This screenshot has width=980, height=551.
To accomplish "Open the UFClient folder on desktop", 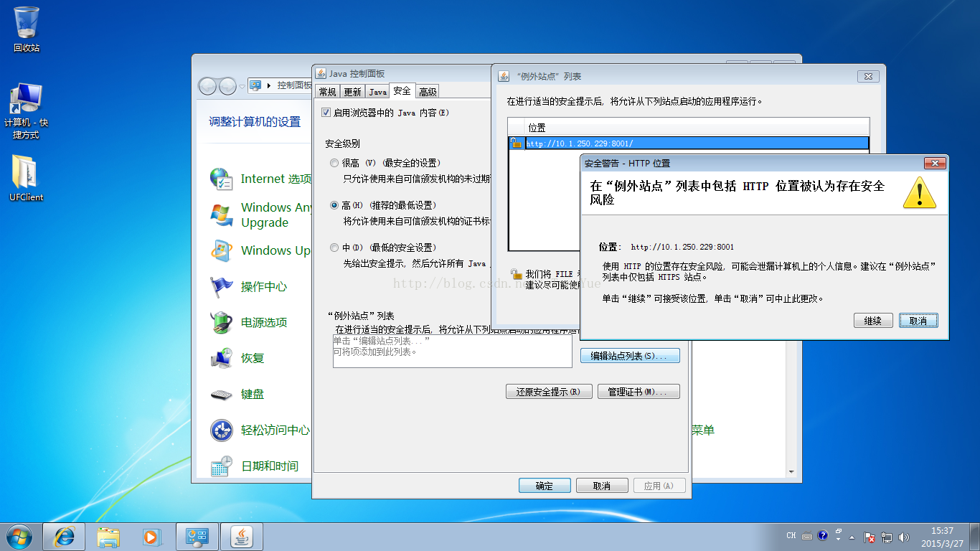I will point(27,178).
